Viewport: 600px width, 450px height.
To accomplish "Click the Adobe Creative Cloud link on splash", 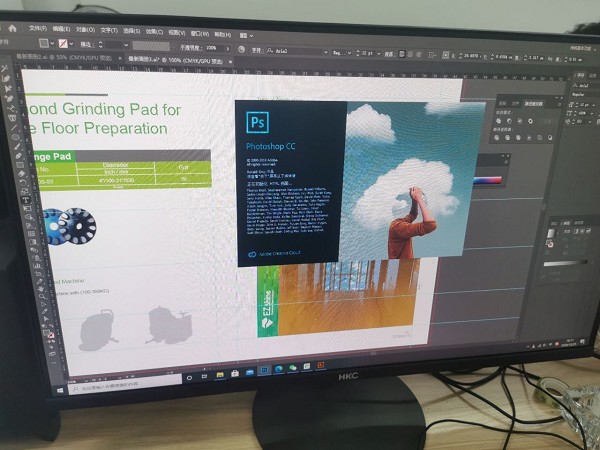I will point(274,253).
